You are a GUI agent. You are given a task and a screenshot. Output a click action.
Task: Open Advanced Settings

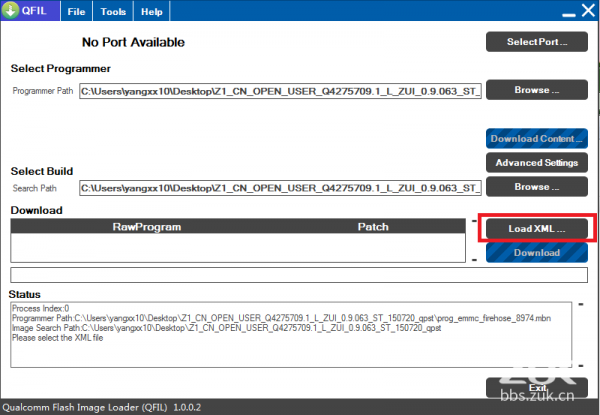click(x=537, y=163)
